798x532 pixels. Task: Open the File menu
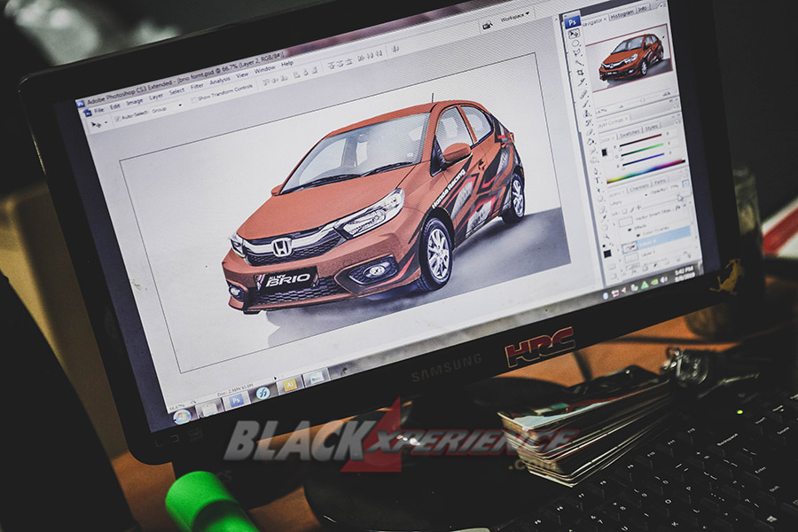[98, 111]
